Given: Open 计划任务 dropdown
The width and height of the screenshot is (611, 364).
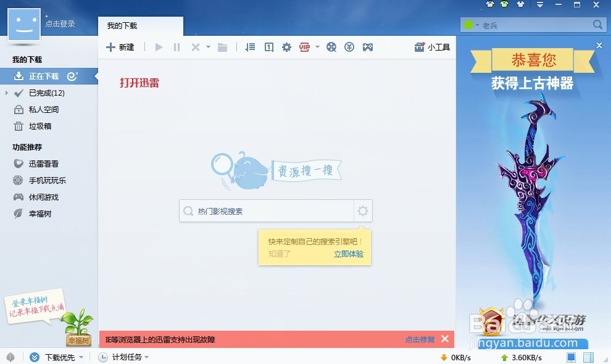Looking at the screenshot, I should point(123,357).
